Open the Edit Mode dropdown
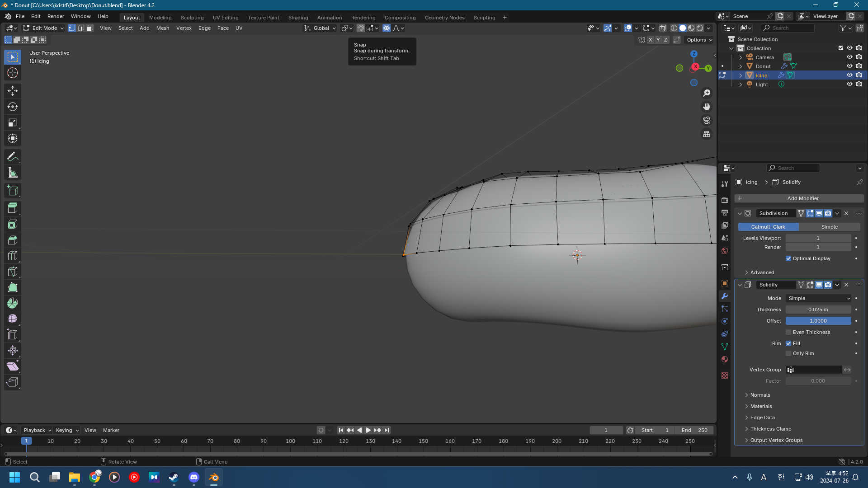This screenshot has height=488, width=868. (43, 28)
